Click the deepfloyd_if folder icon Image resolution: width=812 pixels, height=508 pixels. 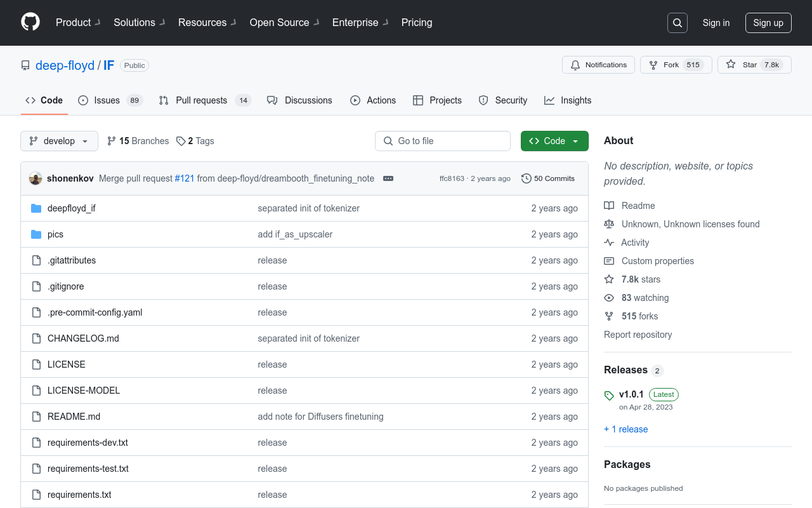[x=36, y=208]
